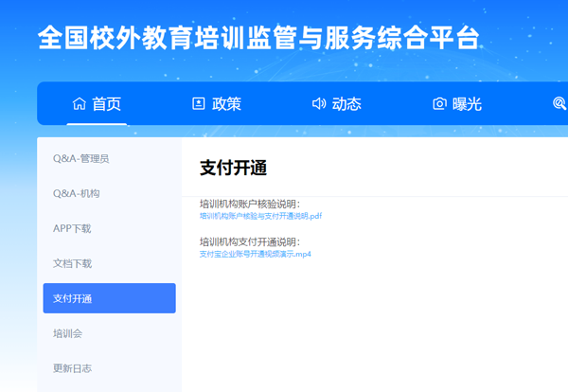Click the camera icon beside 曝光
The width and height of the screenshot is (568, 392).
point(439,104)
